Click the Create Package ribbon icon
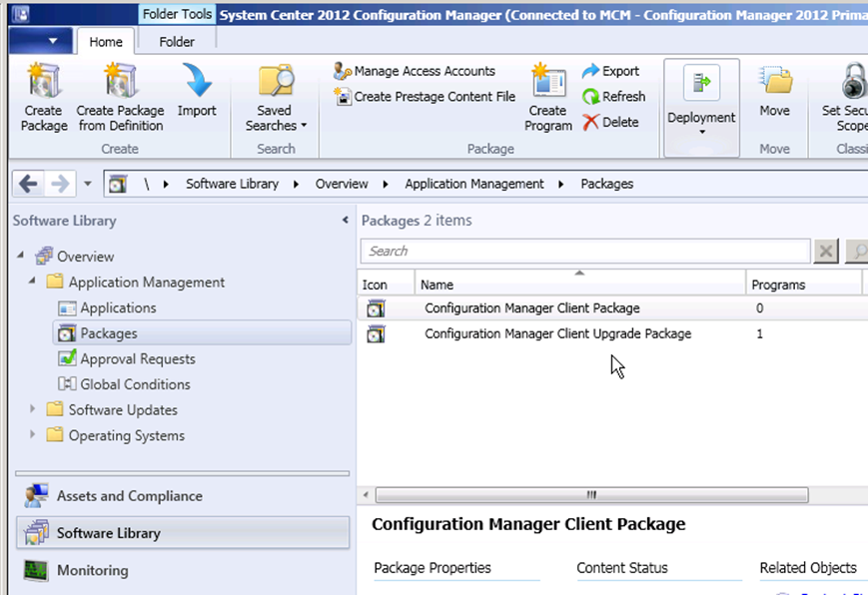The height and width of the screenshot is (595, 868). (44, 81)
